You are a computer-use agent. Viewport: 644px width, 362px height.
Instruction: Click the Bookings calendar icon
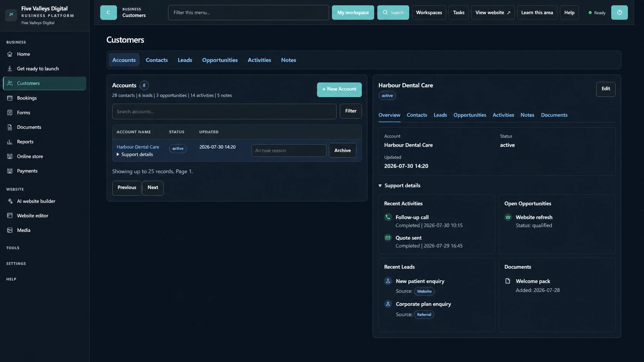point(10,98)
